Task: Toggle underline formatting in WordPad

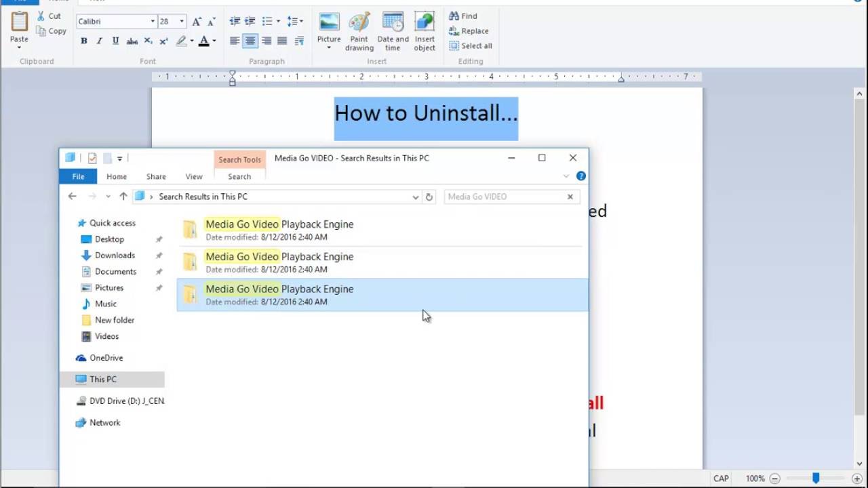Action: (x=115, y=41)
